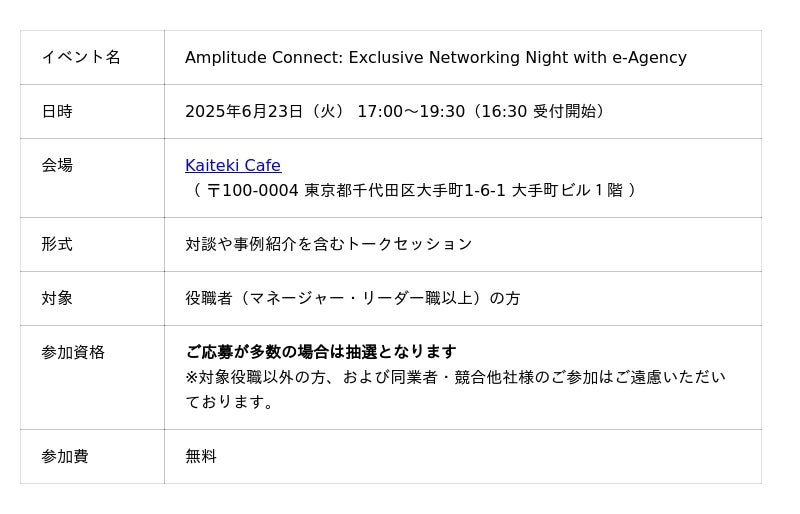The image size is (800, 514).
Task: Click the event title Amplitude Connect text
Action: pyautogui.click(x=436, y=57)
